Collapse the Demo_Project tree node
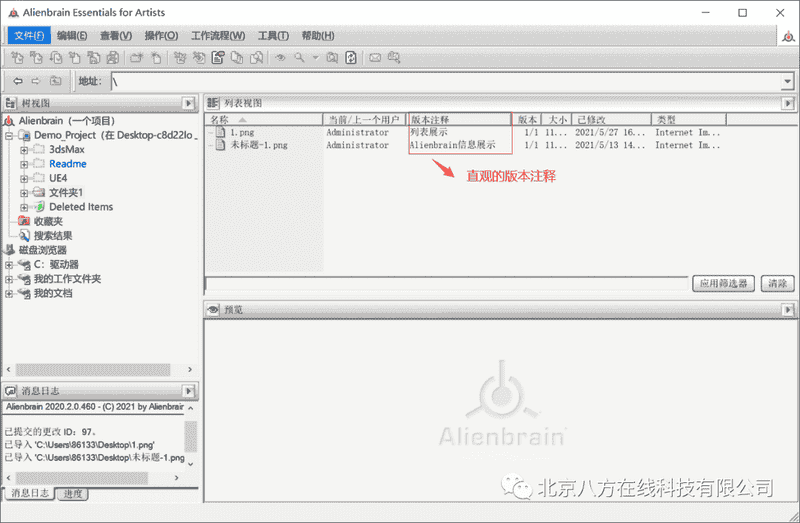This screenshot has width=800, height=523. [10, 135]
